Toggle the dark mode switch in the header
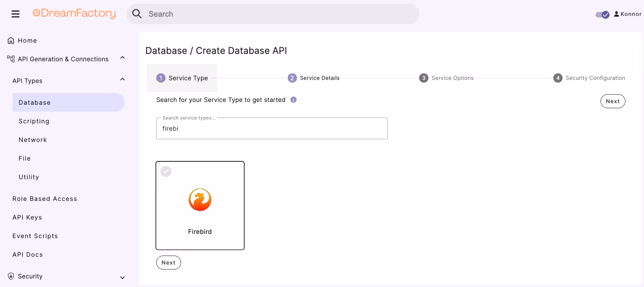Screen dimensions: 644x287 point(603,15)
